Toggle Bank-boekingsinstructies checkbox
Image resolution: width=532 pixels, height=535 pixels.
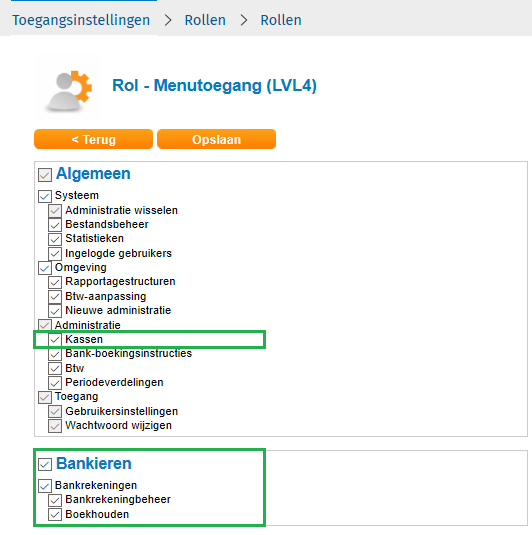click(x=55, y=354)
